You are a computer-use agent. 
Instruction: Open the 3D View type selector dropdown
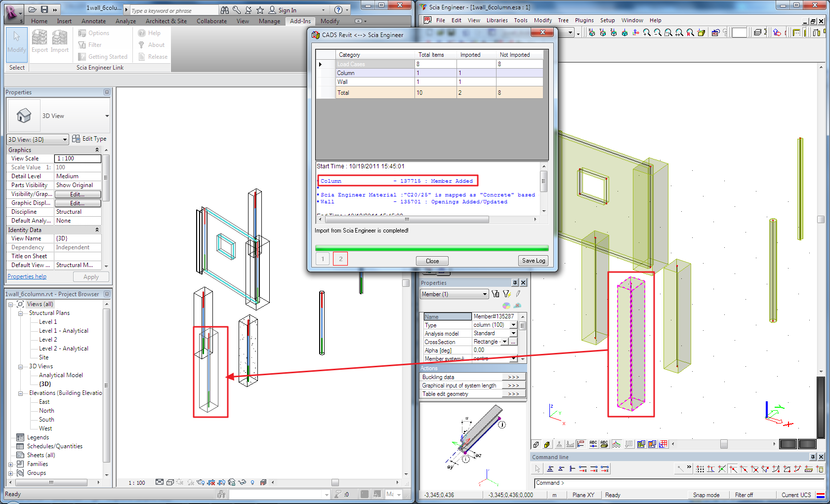(107, 116)
